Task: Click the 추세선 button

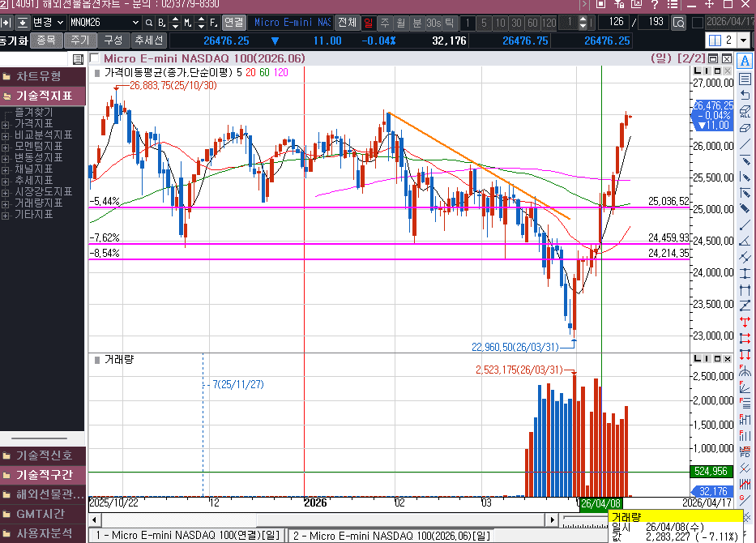Action: pos(149,40)
